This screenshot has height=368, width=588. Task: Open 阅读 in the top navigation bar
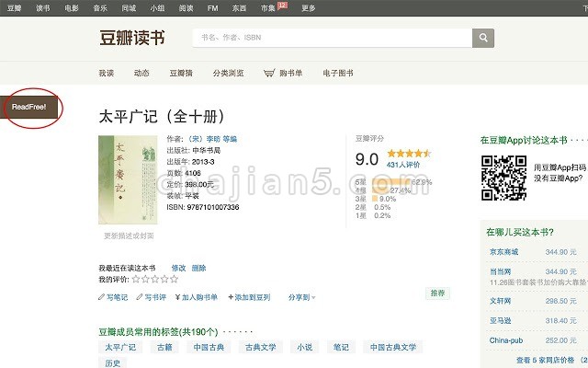click(x=186, y=8)
